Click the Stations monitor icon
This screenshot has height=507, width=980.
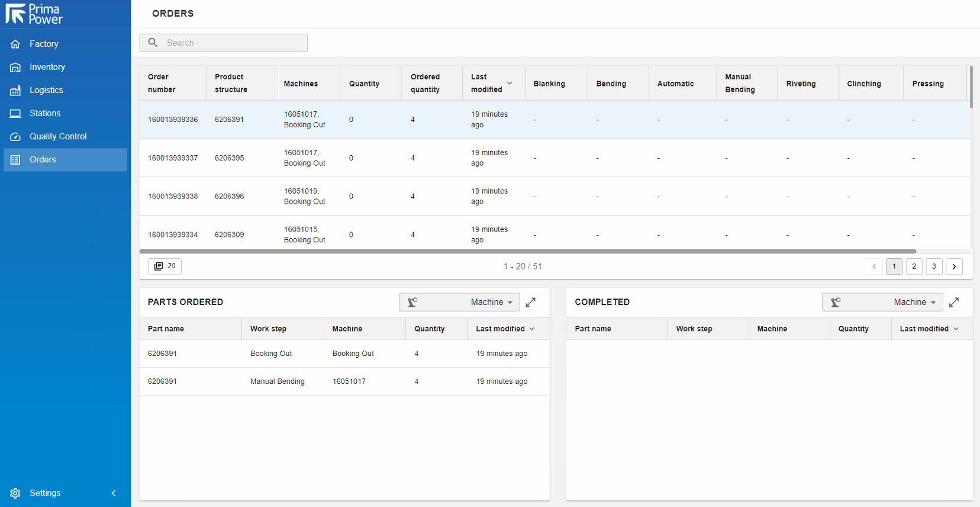(x=15, y=113)
